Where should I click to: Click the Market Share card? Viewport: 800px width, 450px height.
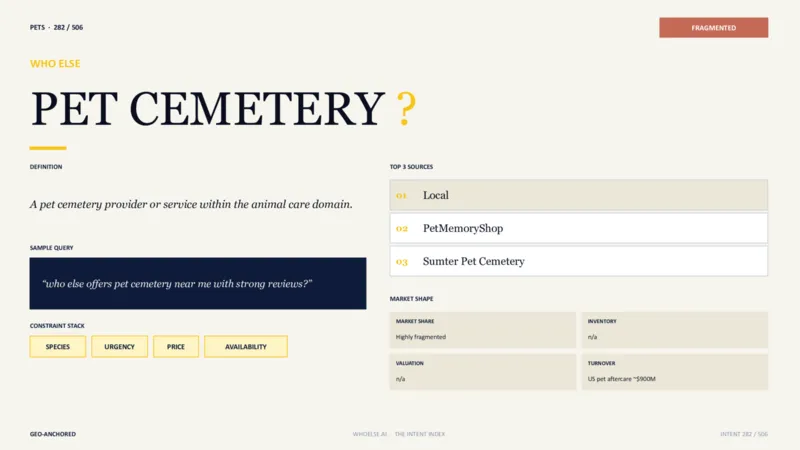pyautogui.click(x=483, y=330)
